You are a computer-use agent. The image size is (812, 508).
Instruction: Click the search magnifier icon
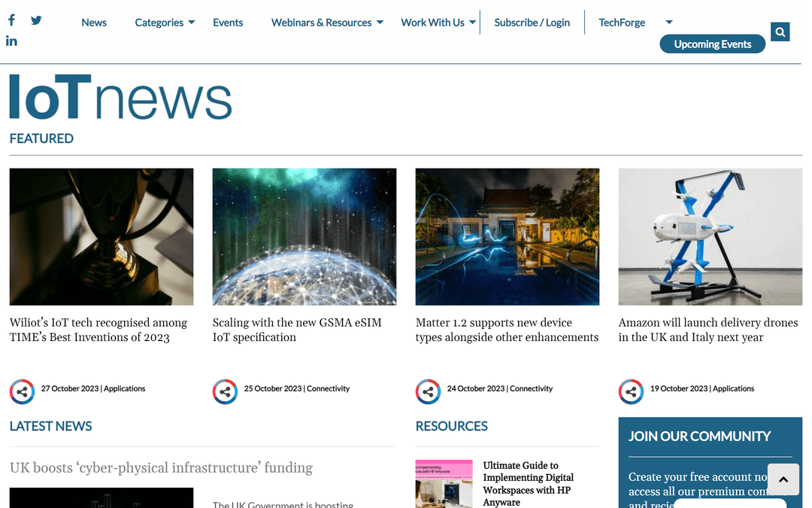point(780,32)
